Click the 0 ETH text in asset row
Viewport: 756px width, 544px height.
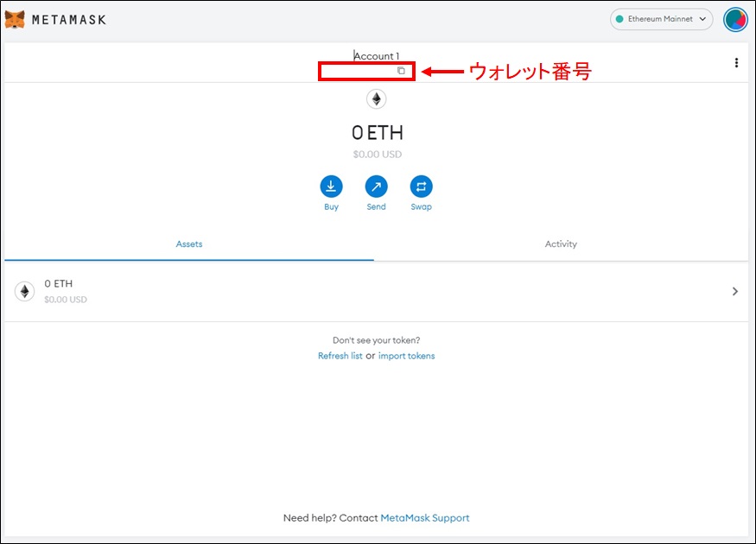pyautogui.click(x=59, y=284)
